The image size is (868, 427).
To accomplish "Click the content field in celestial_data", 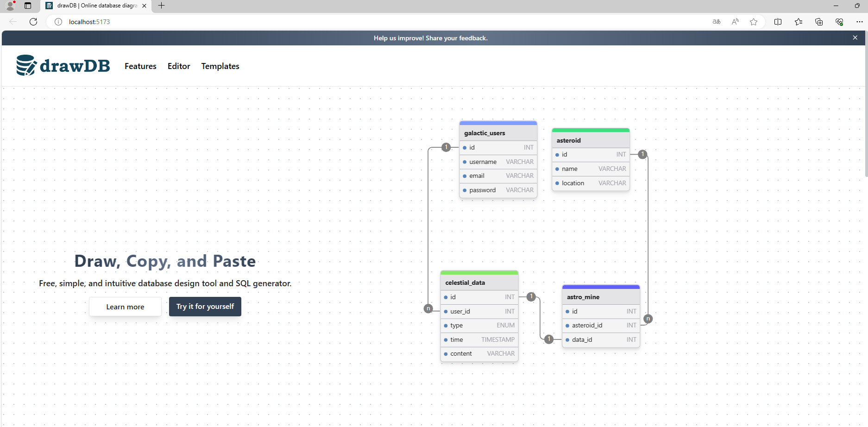I will click(479, 353).
